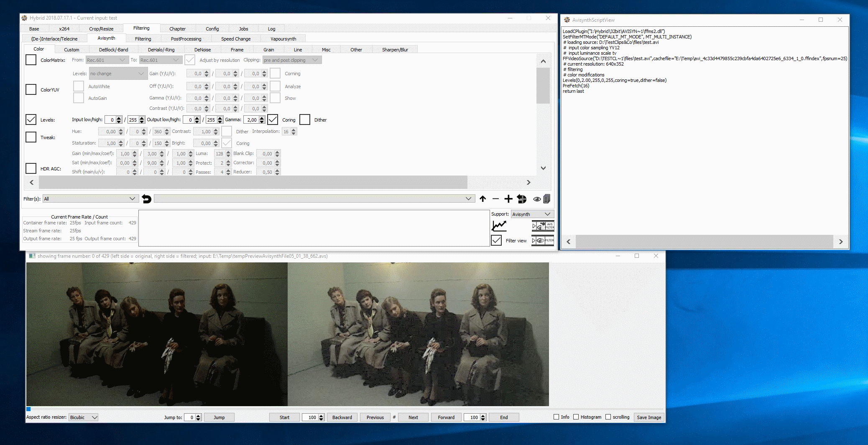Click the Save Image button
The image size is (868, 445).
click(648, 417)
